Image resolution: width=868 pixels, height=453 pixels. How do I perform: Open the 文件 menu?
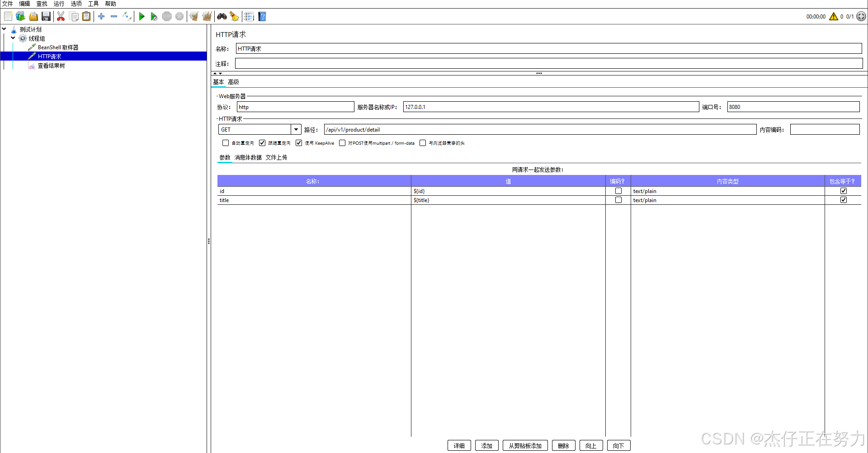point(8,4)
